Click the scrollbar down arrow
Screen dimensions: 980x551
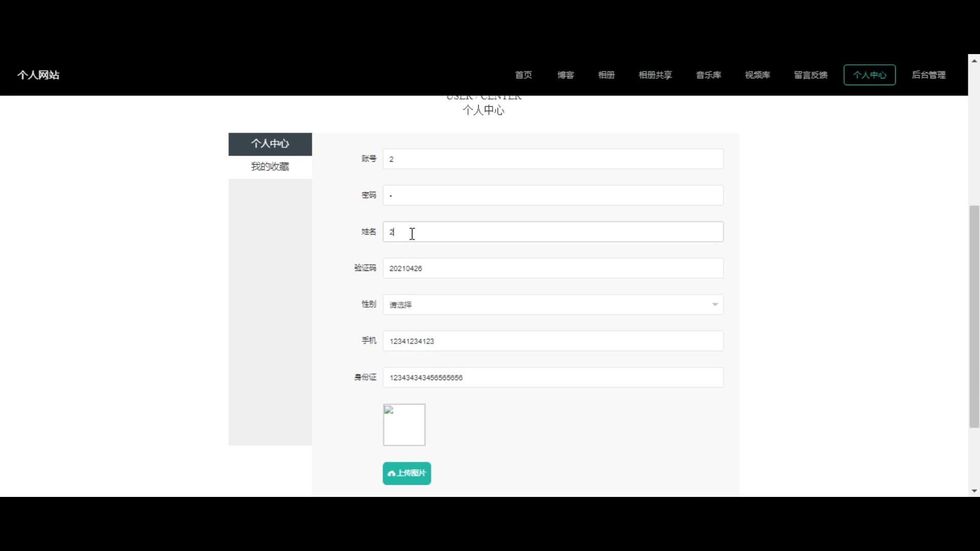[x=974, y=491]
